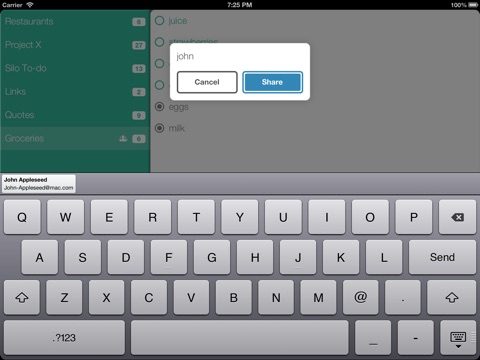Viewport: 480px width, 360px height.
Task: Tap the J key
Action: pyautogui.click(x=298, y=257)
